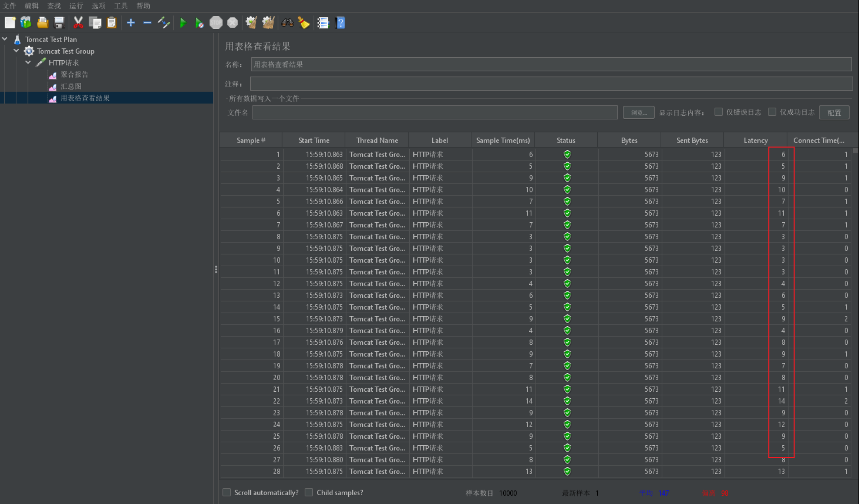The width and height of the screenshot is (859, 504).
Task: Sort by Start Time column header
Action: [x=314, y=140]
